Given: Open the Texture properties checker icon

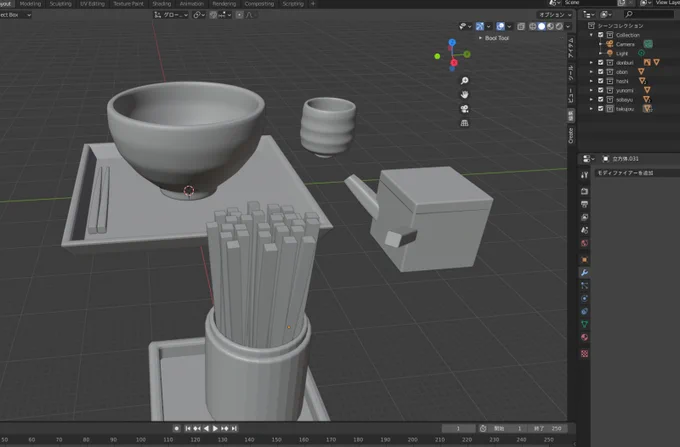Looking at the screenshot, I should point(585,354).
